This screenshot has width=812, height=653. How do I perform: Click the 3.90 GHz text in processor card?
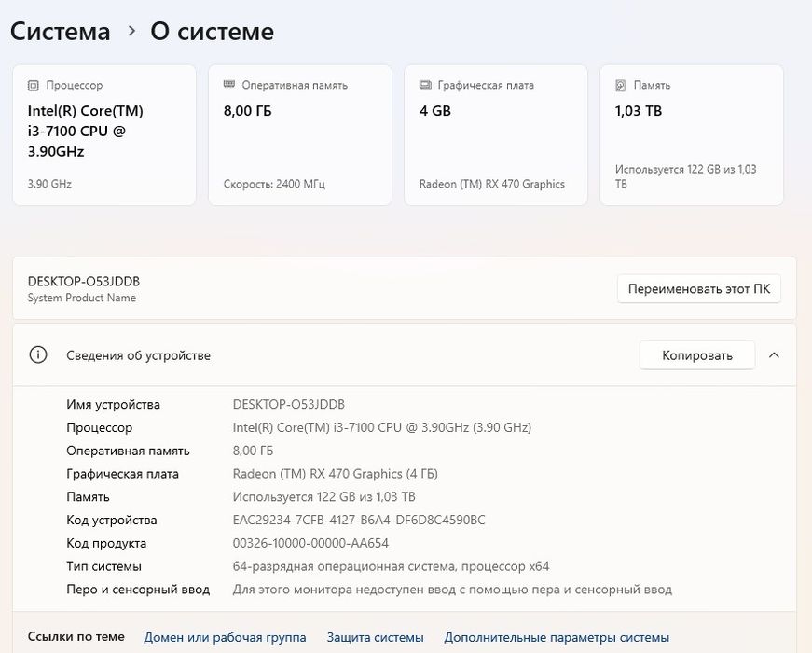[x=49, y=184]
